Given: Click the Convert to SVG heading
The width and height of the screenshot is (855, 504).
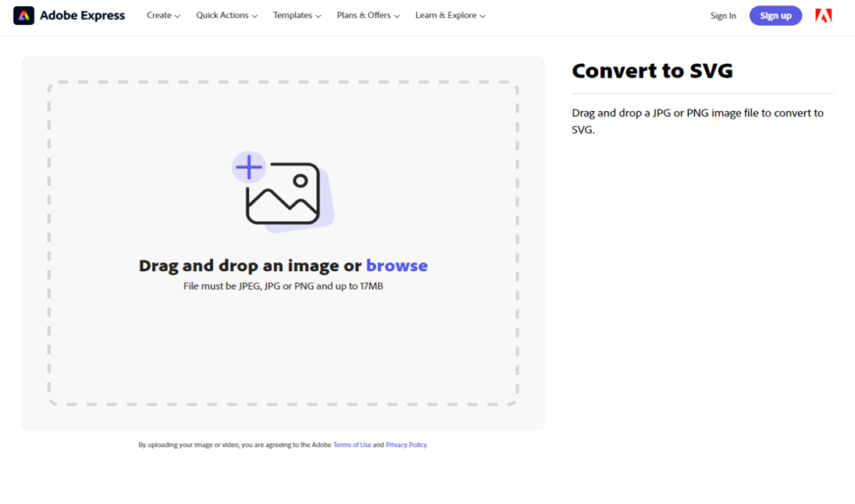Looking at the screenshot, I should point(652,71).
